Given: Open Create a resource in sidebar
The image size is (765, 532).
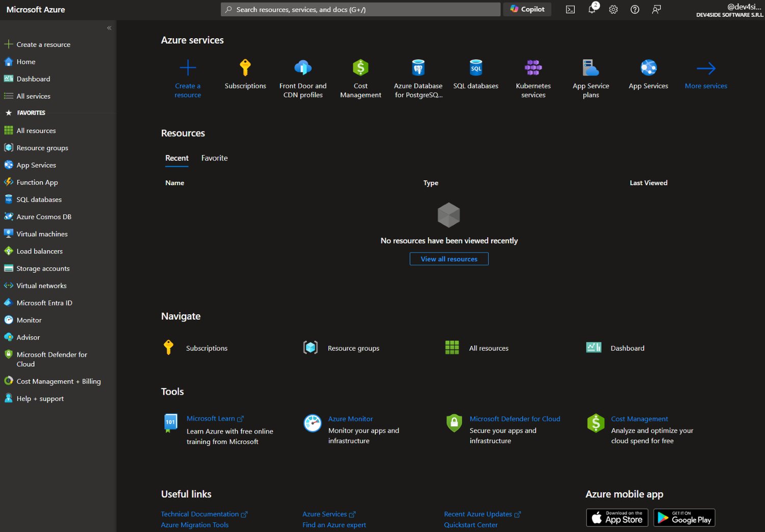Looking at the screenshot, I should [x=43, y=44].
